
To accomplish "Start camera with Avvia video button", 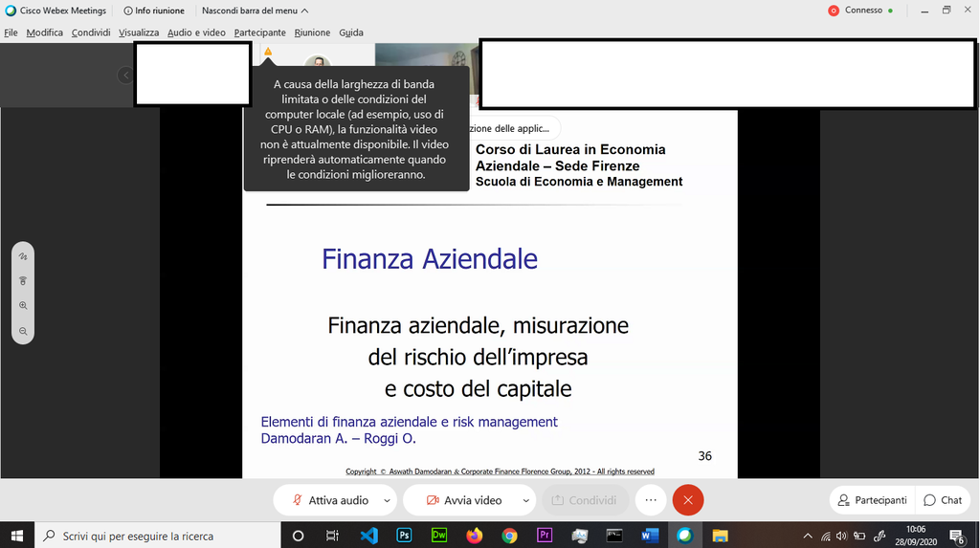I will point(464,500).
